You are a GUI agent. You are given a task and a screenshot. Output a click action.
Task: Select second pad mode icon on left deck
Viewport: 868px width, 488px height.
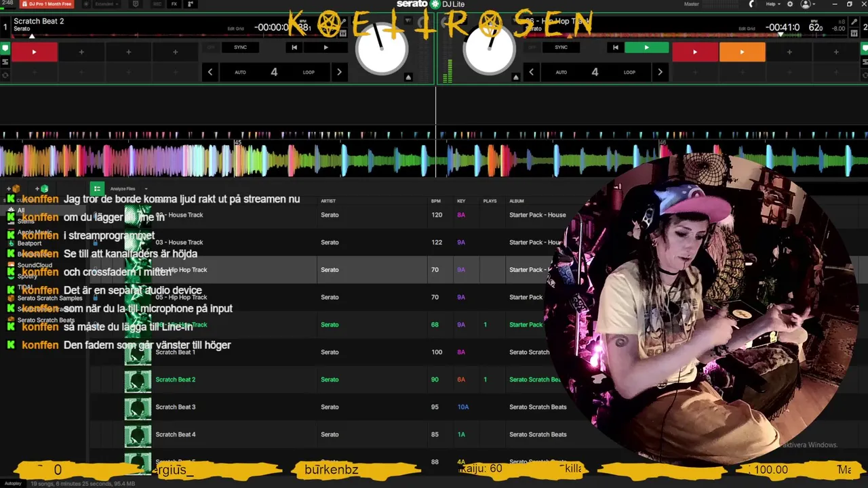5,62
